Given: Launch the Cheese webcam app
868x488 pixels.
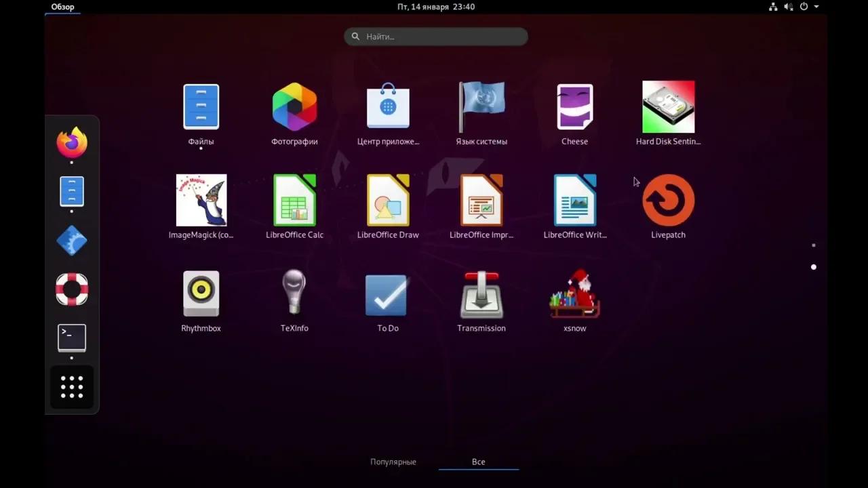Looking at the screenshot, I should 574,106.
